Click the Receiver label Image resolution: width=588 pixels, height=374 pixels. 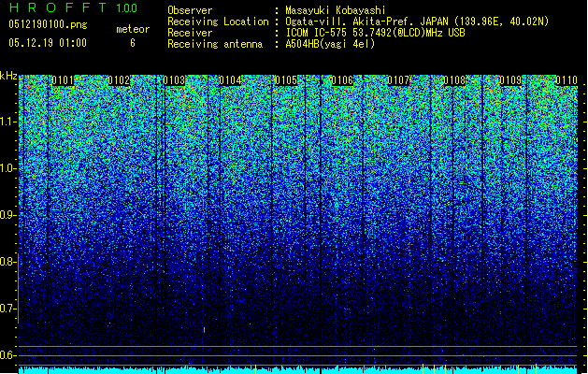coord(190,33)
